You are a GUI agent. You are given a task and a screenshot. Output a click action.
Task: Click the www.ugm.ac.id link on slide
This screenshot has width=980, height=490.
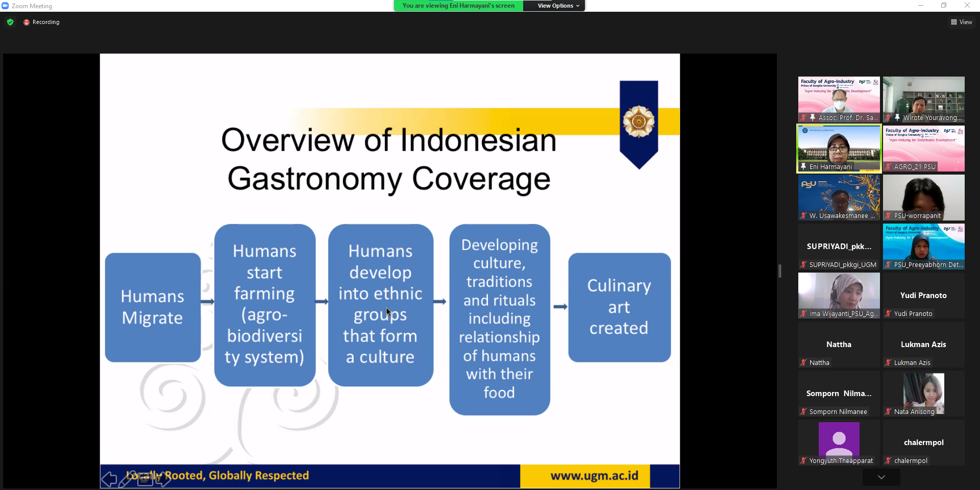[x=594, y=476]
